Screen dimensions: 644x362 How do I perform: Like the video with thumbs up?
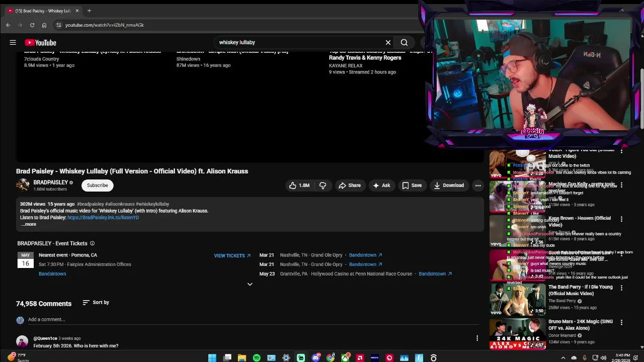[299, 186]
